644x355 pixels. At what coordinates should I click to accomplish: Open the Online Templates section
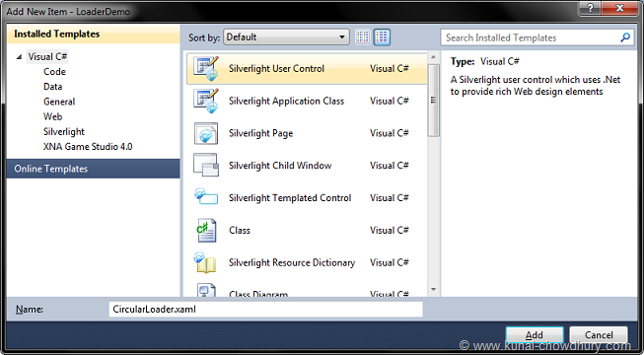tap(94, 169)
